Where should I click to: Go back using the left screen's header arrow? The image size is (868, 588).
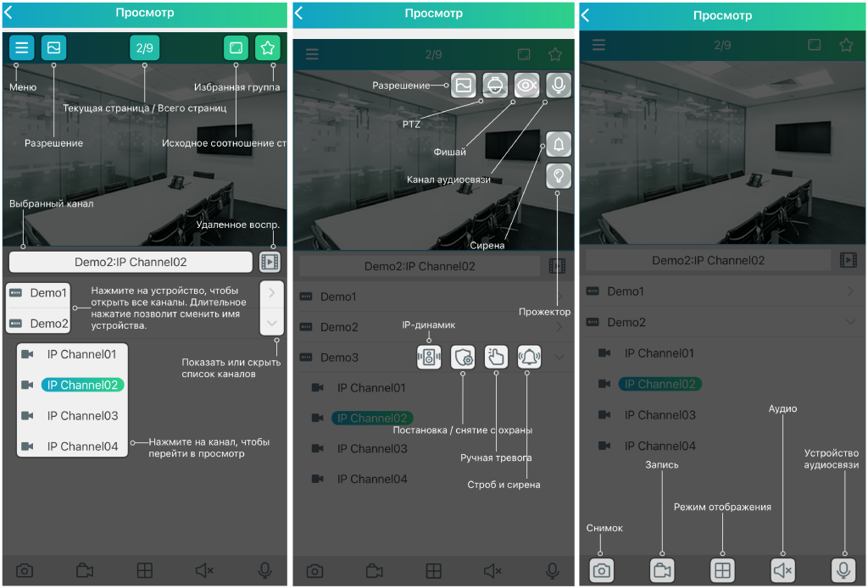(9, 14)
